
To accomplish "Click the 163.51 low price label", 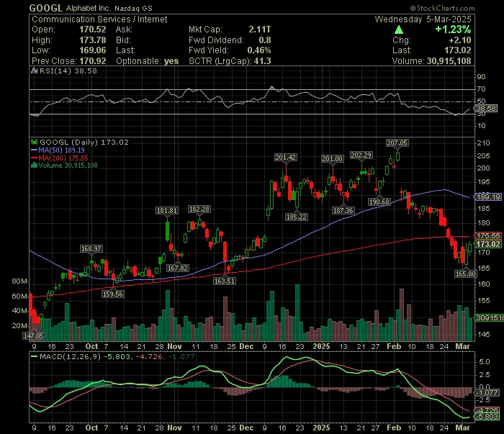I will pyautogui.click(x=225, y=281).
